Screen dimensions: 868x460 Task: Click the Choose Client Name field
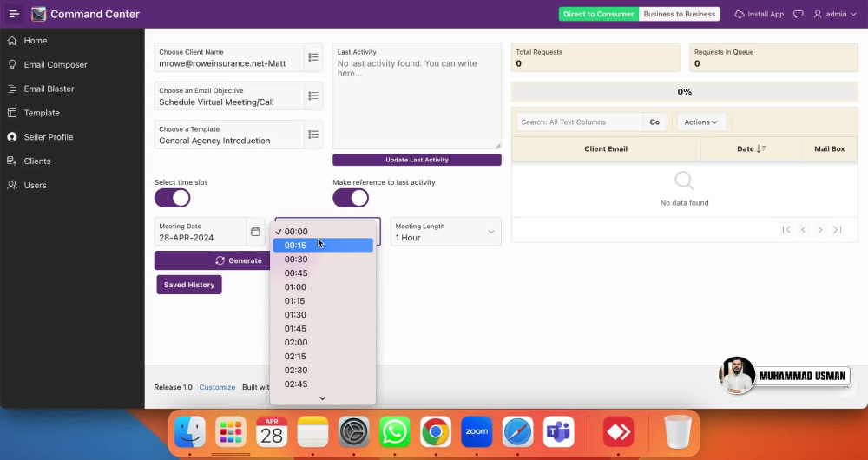coord(229,57)
